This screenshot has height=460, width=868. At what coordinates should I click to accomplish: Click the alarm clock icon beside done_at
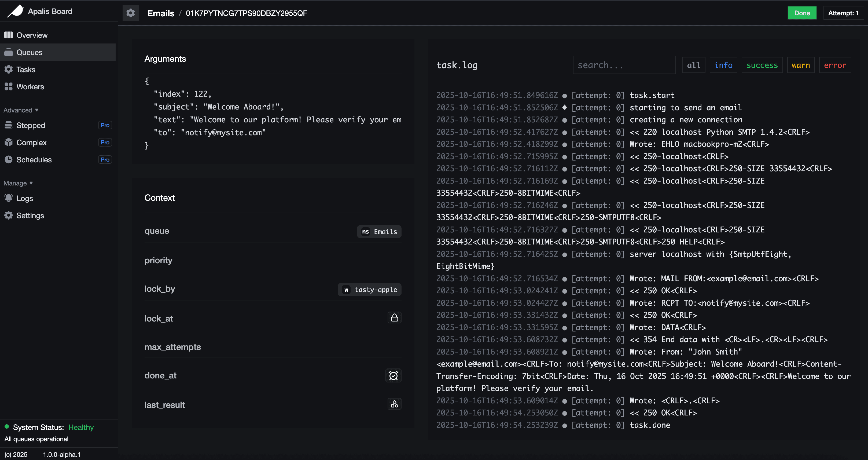point(393,375)
